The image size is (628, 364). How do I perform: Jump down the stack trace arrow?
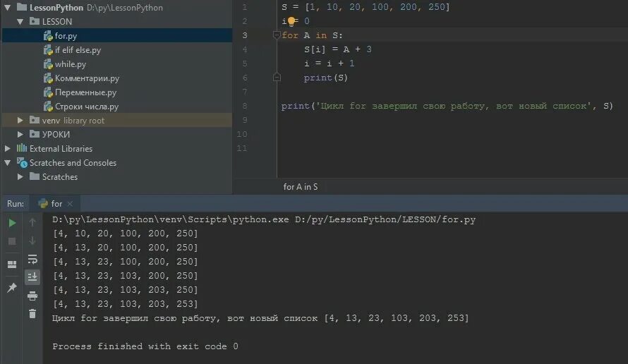point(32,241)
